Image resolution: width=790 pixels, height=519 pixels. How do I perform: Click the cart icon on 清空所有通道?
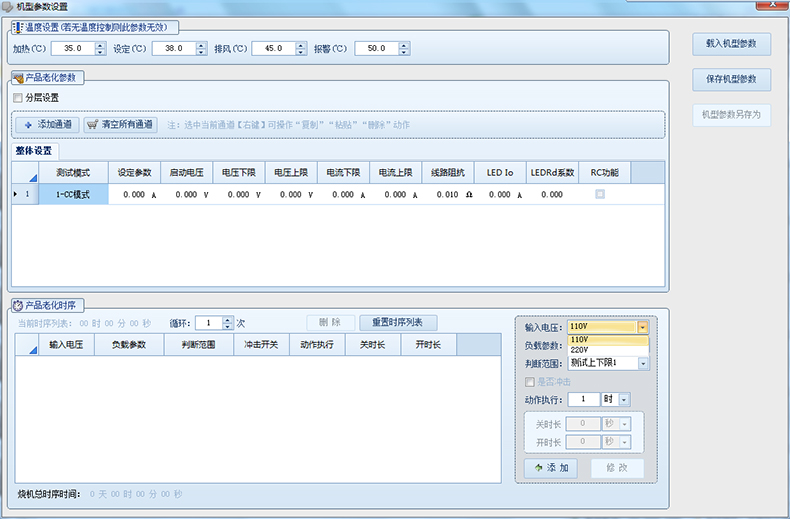93,125
